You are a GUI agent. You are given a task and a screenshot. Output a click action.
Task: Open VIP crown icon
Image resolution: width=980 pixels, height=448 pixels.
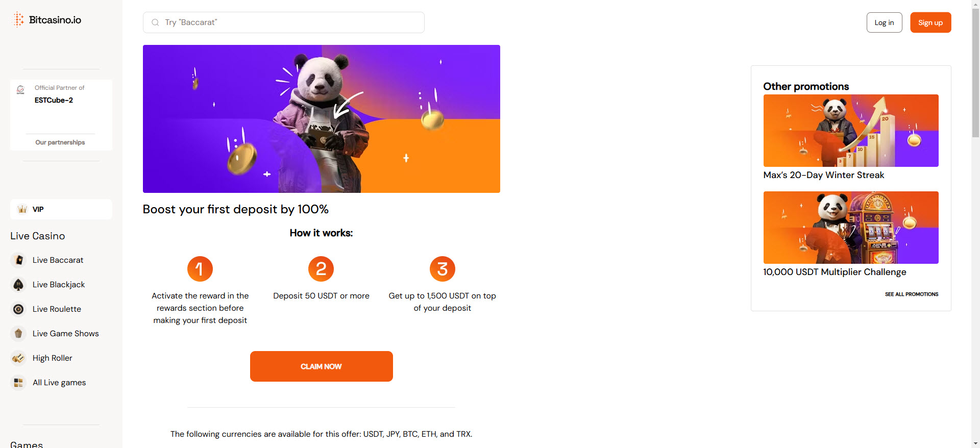click(22, 209)
